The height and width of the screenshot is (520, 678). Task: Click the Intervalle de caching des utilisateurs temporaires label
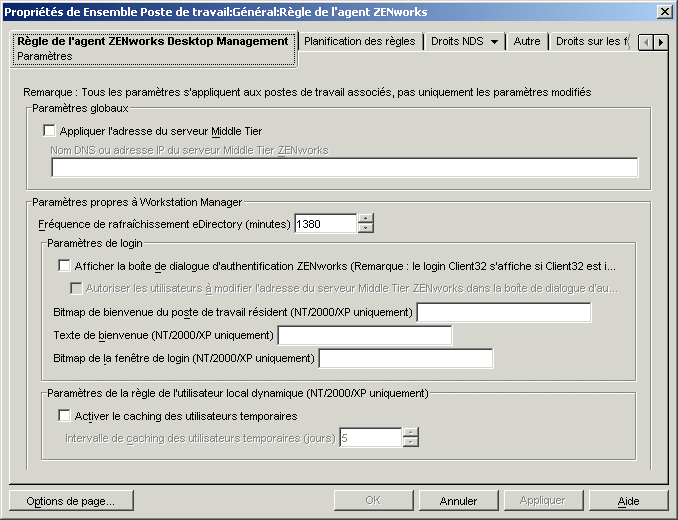(x=200, y=438)
